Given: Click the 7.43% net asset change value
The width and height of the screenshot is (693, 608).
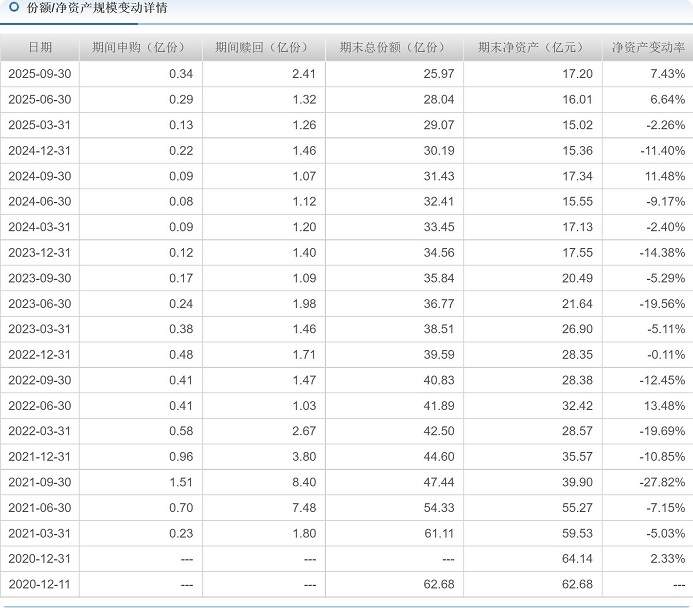Looking at the screenshot, I should [667, 74].
